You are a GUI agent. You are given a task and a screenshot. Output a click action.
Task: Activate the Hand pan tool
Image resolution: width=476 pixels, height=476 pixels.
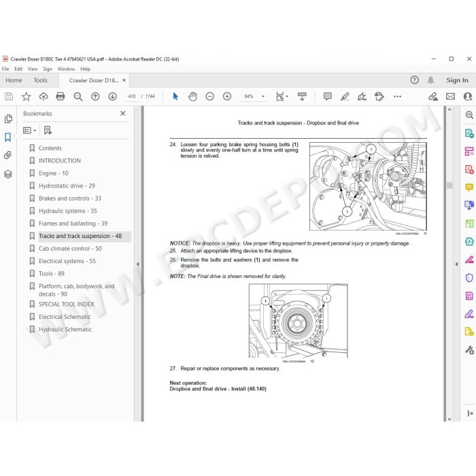[x=192, y=97]
